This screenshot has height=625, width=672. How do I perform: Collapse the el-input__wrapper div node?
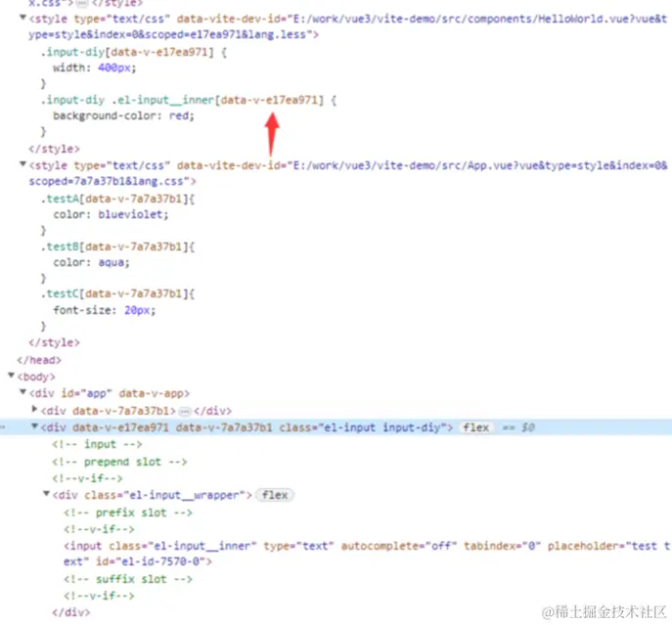coord(46,494)
